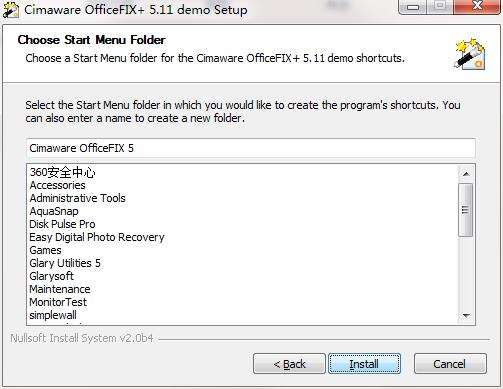Go back with the Back button
This screenshot has height=389, width=503.
click(x=289, y=364)
